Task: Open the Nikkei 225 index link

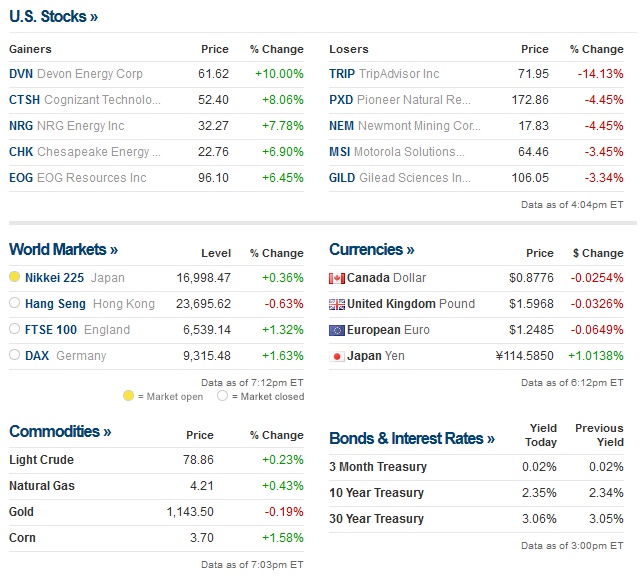Action: (x=54, y=278)
